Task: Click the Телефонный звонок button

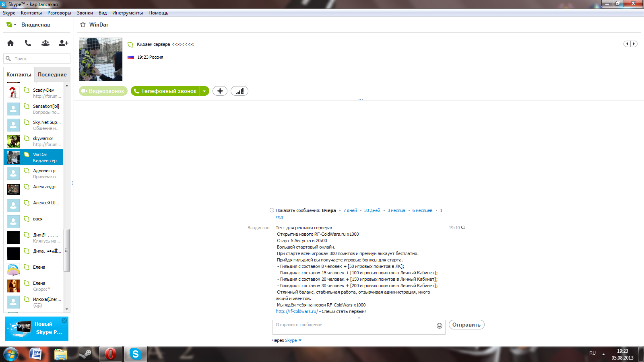Action: [x=165, y=91]
